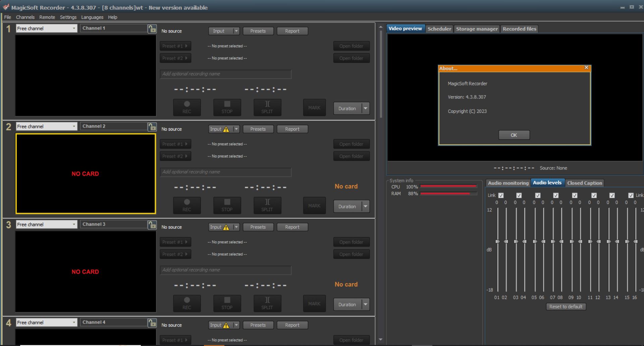Toggle the lock icon for Channel 2
Image resolution: width=644 pixels, height=346 pixels.
[152, 127]
